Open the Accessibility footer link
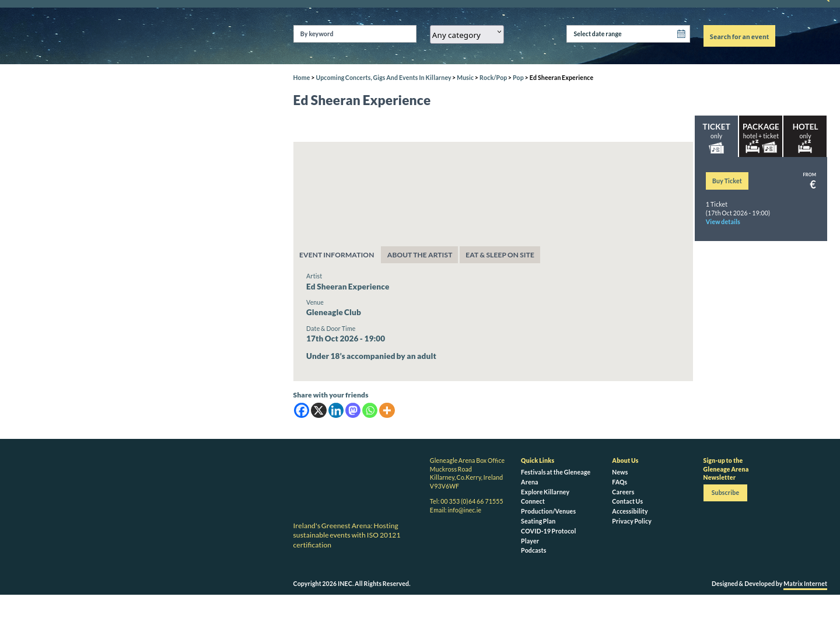Screen dimensions: 840x642 click(x=630, y=511)
